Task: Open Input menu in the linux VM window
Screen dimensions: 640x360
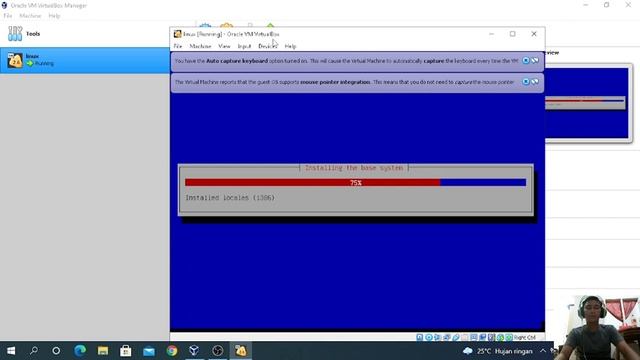Action: (244, 47)
